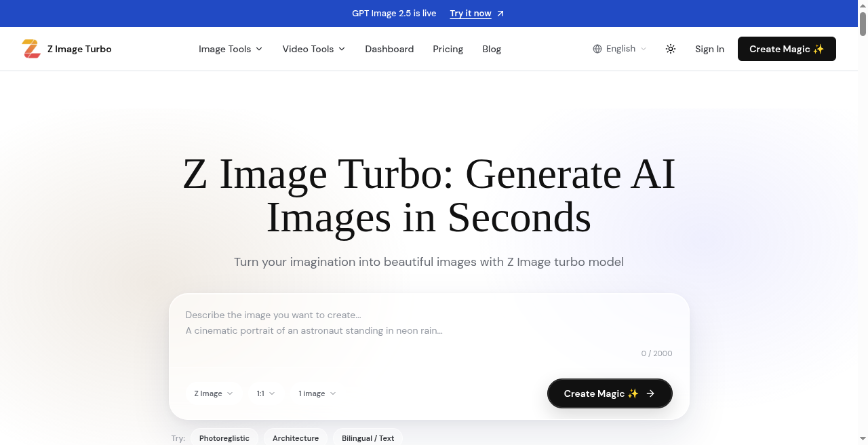Toggle the light/dark theme sun icon
This screenshot has height=445, width=868.
pyautogui.click(x=671, y=49)
